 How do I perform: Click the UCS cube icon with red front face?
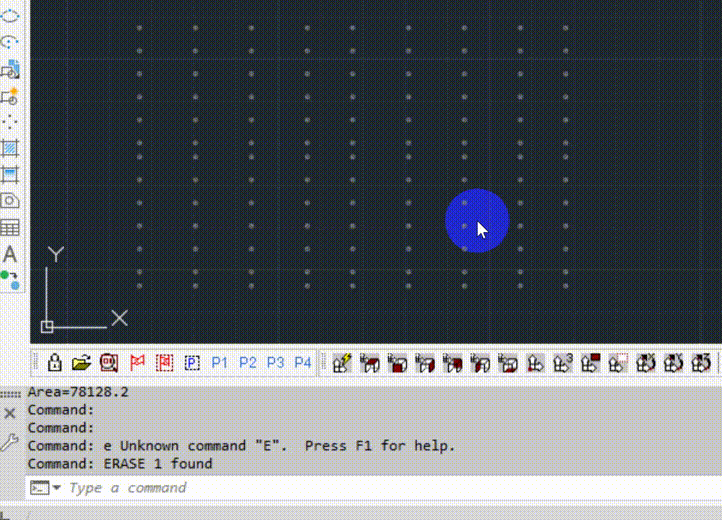point(397,363)
